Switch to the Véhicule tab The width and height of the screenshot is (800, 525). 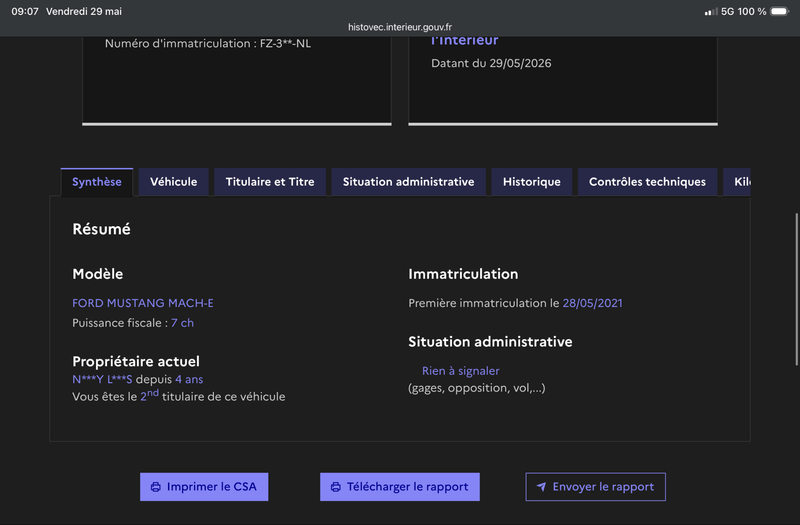pyautogui.click(x=173, y=182)
